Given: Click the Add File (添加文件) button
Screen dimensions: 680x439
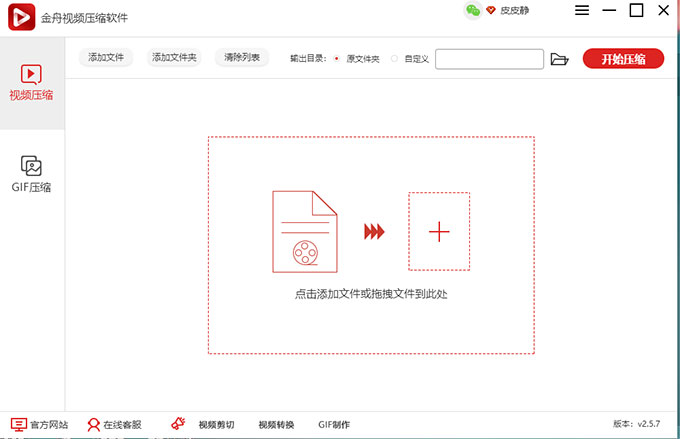Looking at the screenshot, I should (x=106, y=58).
